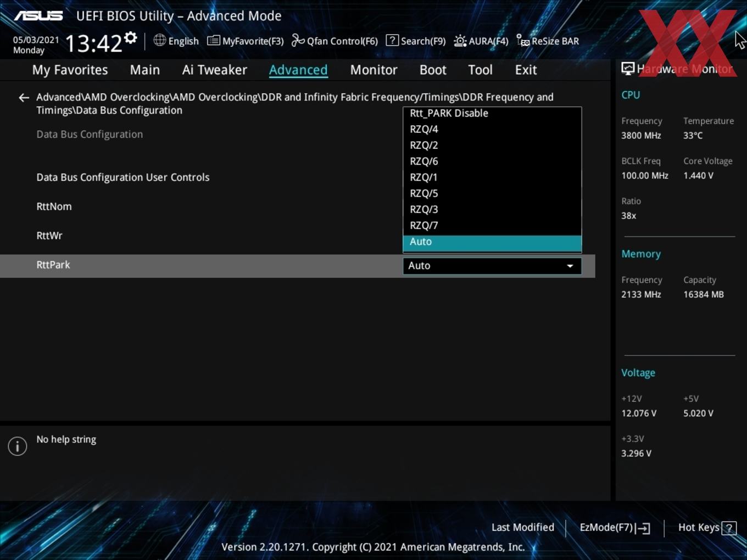The width and height of the screenshot is (747, 560).
Task: Select RZQ/3 option
Action: click(x=492, y=209)
